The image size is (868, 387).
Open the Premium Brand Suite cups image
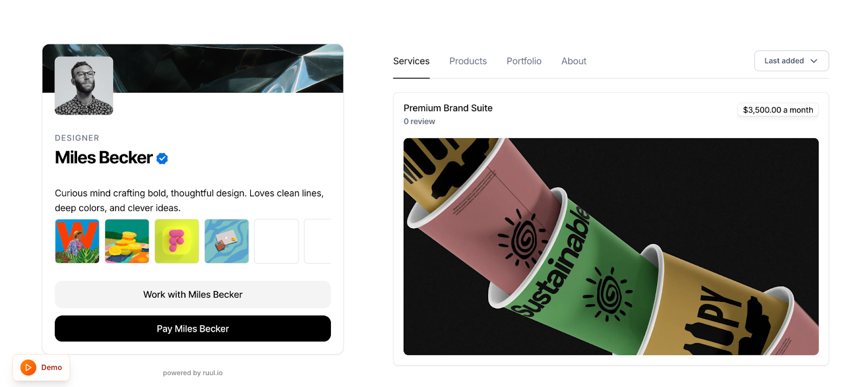611,247
